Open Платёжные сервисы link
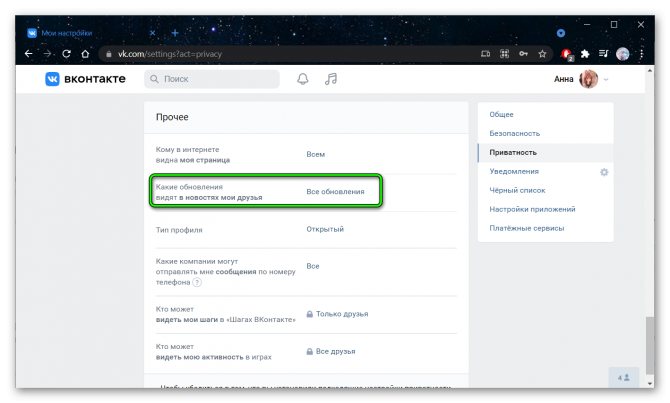Image resolution: width=670 pixels, height=403 pixels. click(527, 228)
